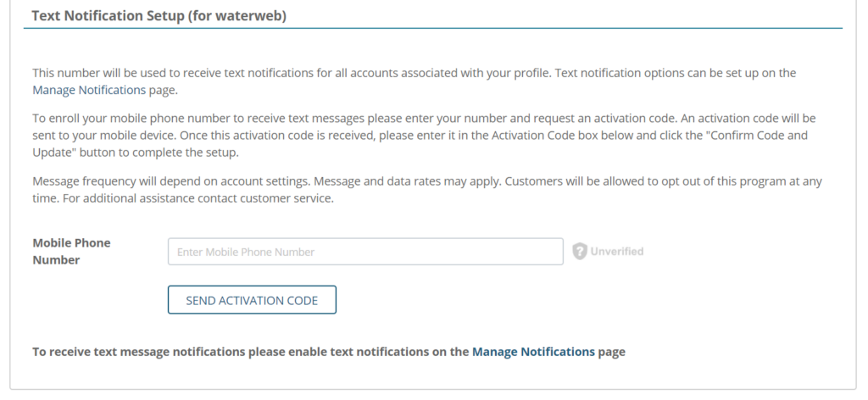Click the Unverified shield icon

click(580, 252)
